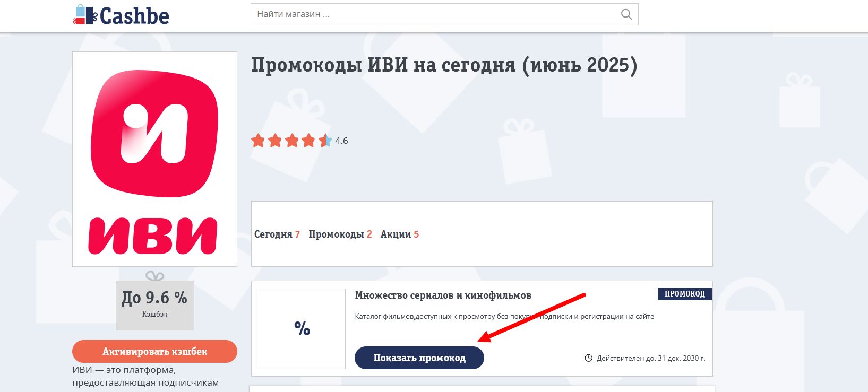
Task: Click the star rating row
Action: coord(291,141)
